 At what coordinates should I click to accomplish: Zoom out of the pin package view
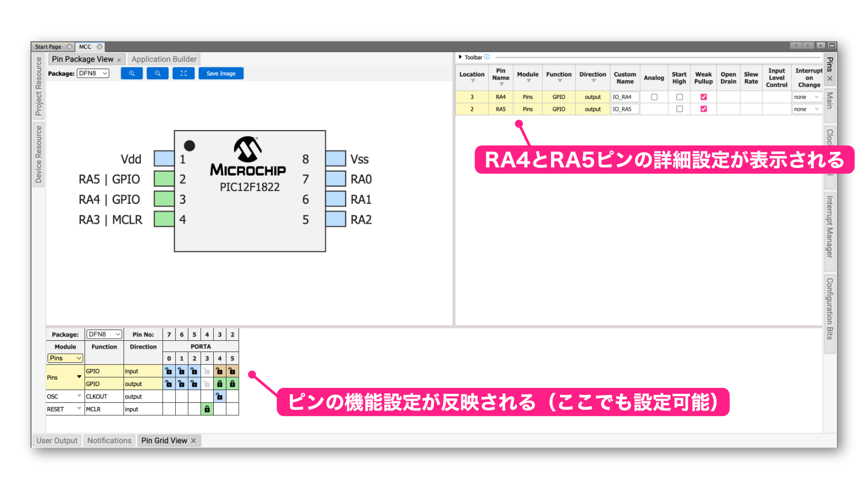click(158, 73)
